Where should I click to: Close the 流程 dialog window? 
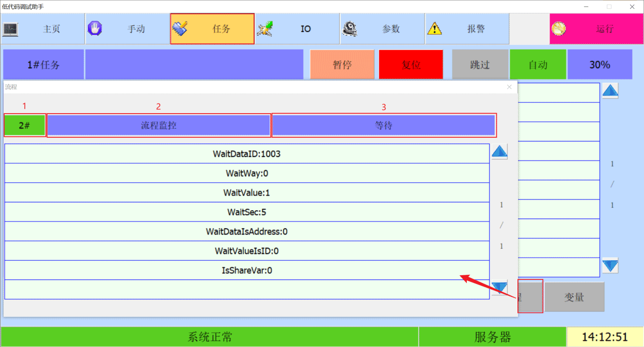[509, 87]
